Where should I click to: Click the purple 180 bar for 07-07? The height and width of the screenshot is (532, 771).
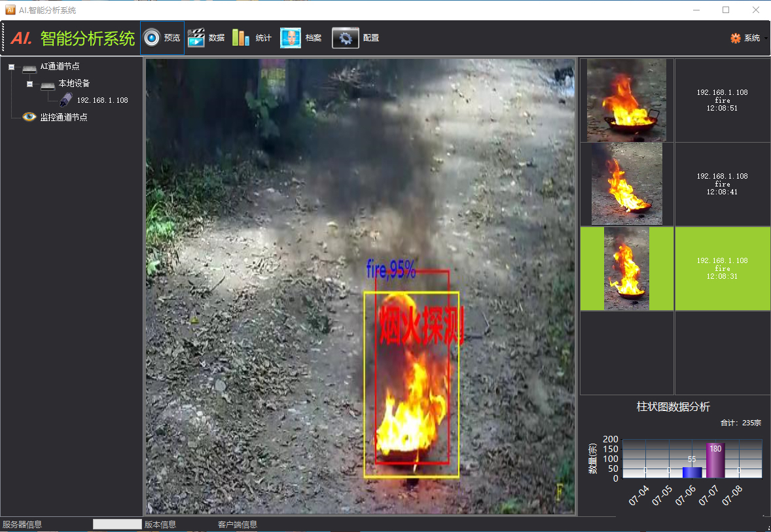click(x=715, y=460)
